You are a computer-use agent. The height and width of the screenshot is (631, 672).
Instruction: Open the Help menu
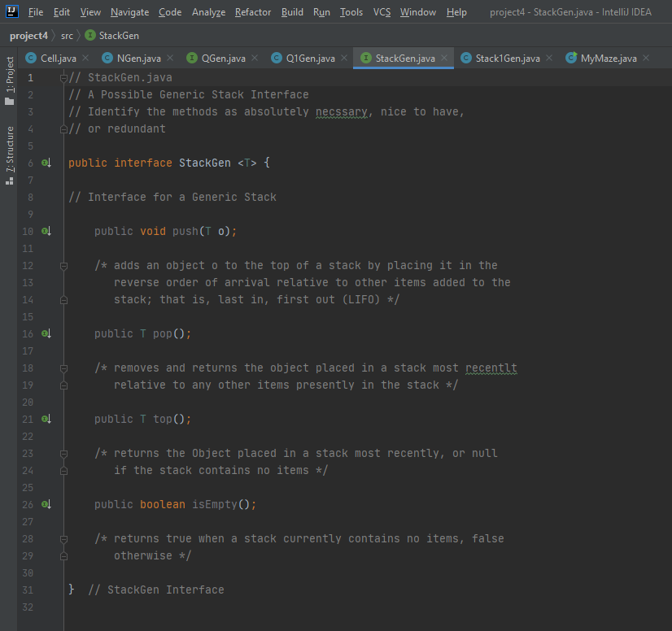[456, 12]
